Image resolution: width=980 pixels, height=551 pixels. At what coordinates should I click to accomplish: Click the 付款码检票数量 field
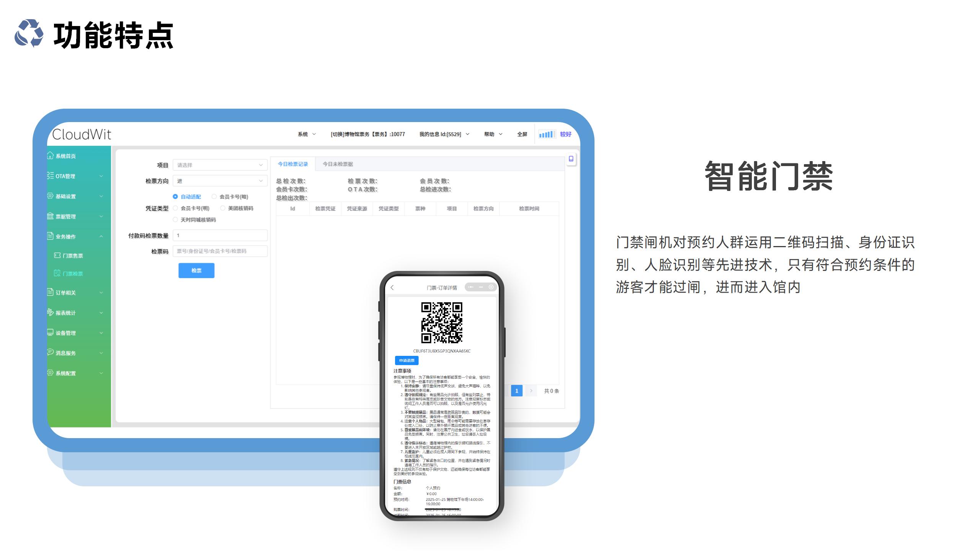pos(220,235)
